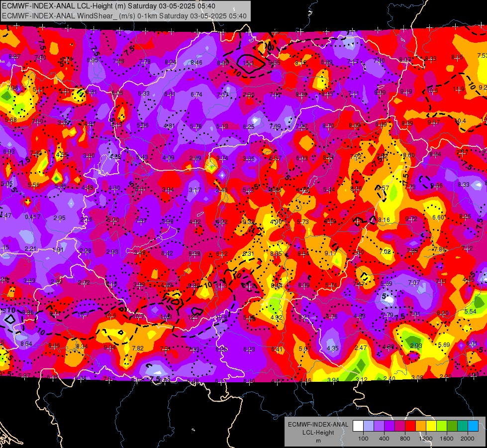
Task: Click the grid value 2.21
Action: point(30,249)
